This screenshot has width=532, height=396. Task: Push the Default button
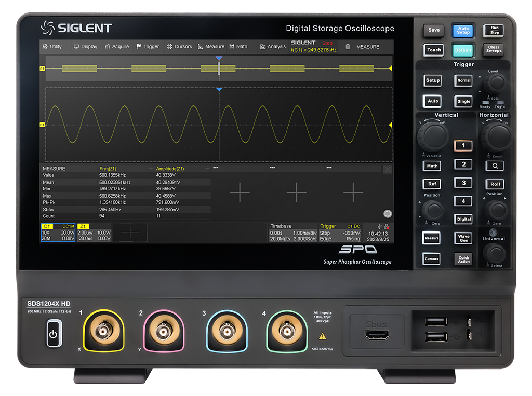pos(463,50)
